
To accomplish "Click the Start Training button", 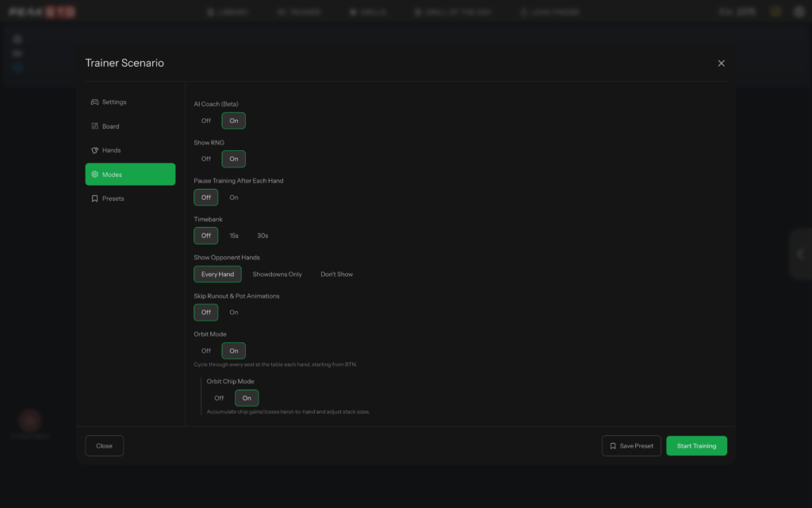I will click(696, 446).
